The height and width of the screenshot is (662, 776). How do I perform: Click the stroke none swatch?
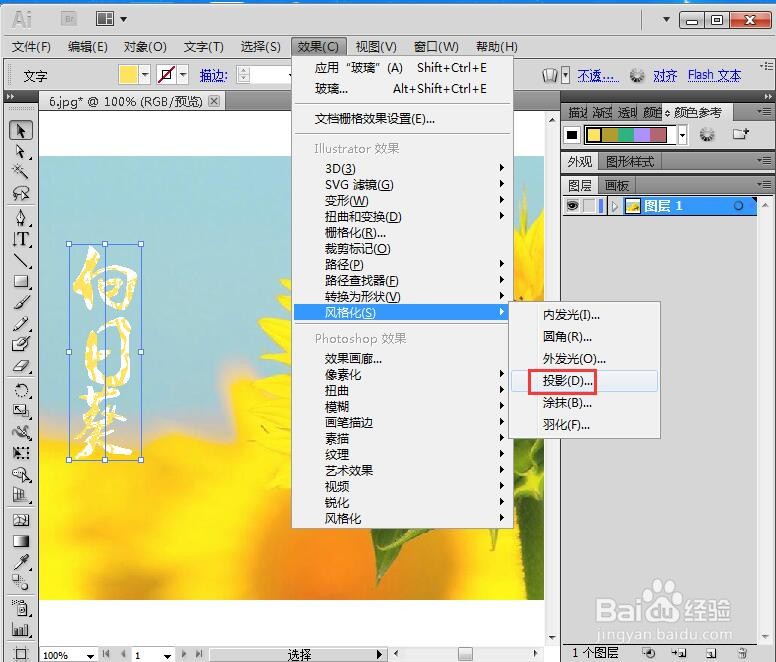167,75
